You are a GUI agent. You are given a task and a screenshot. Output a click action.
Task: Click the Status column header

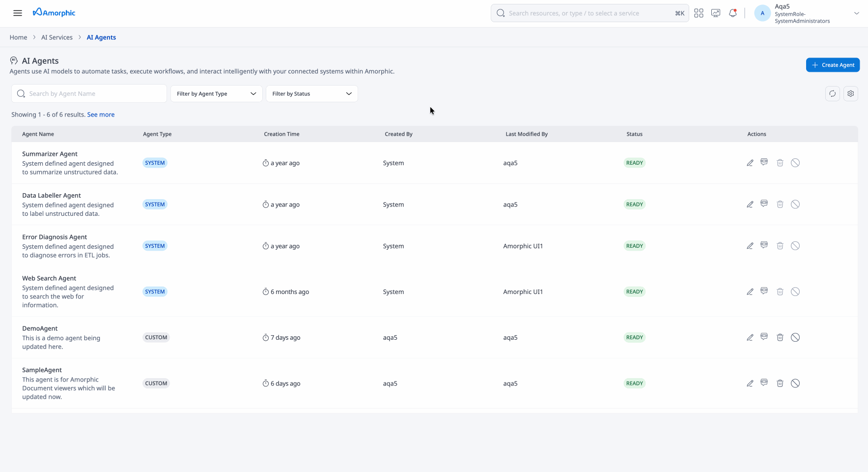[634, 134]
